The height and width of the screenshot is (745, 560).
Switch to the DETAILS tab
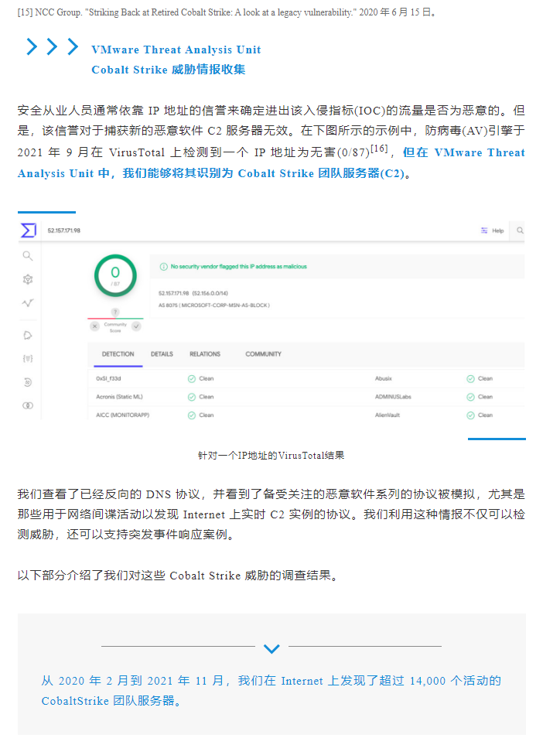point(162,354)
